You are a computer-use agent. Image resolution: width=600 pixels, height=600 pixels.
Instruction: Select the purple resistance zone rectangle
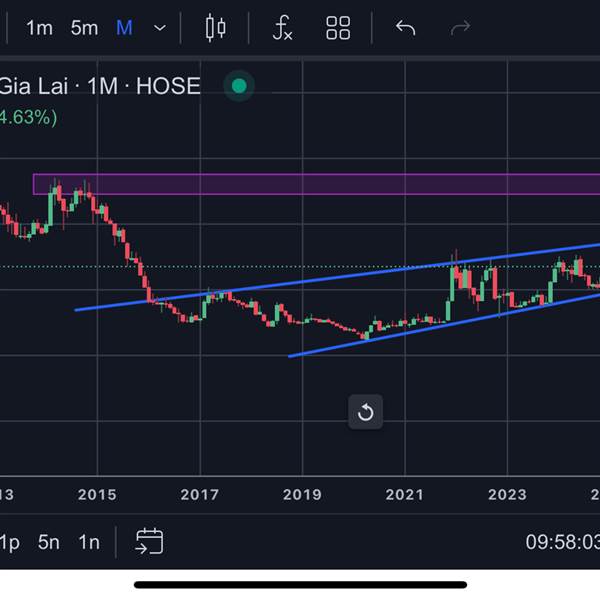pyautogui.click(x=316, y=184)
